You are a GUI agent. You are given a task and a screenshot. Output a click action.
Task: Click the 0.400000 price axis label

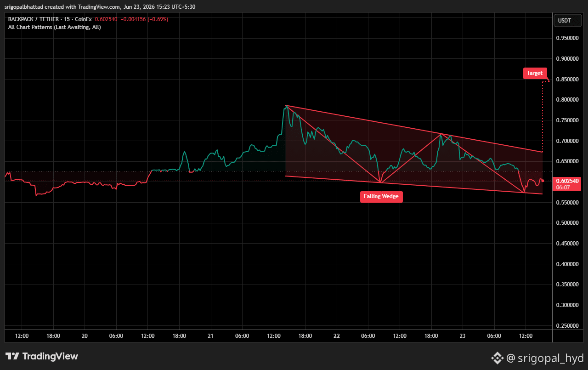click(568, 264)
